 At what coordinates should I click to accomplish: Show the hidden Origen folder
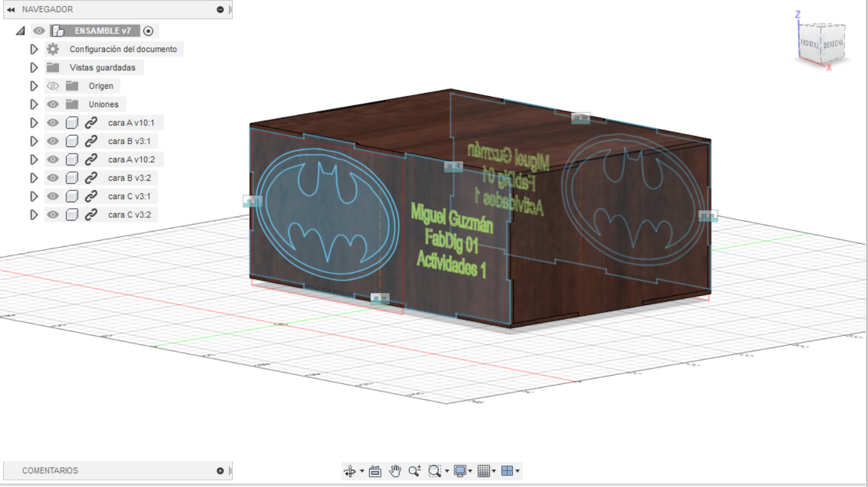tap(53, 86)
